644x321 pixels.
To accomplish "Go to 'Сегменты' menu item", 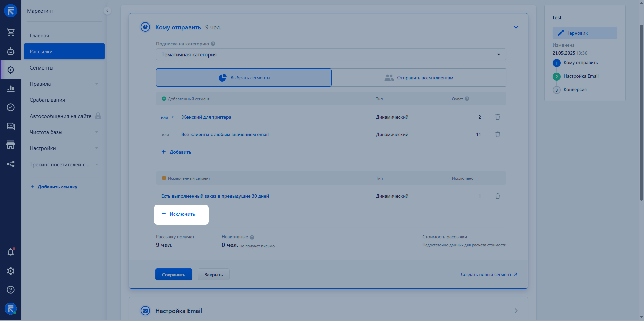I will click(41, 68).
